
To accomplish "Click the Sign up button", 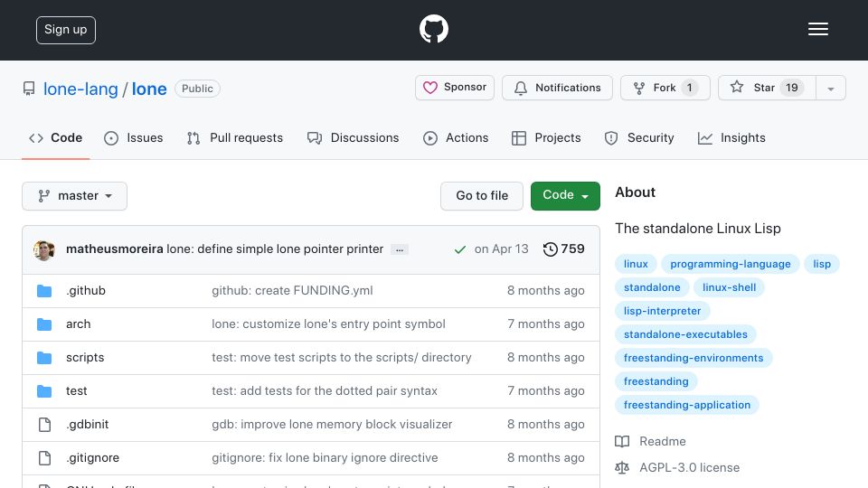I will pyautogui.click(x=66, y=30).
